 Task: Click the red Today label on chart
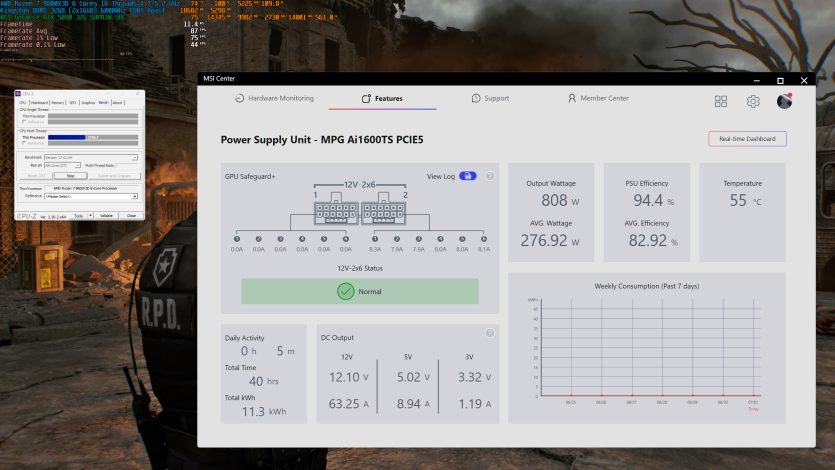click(753, 409)
